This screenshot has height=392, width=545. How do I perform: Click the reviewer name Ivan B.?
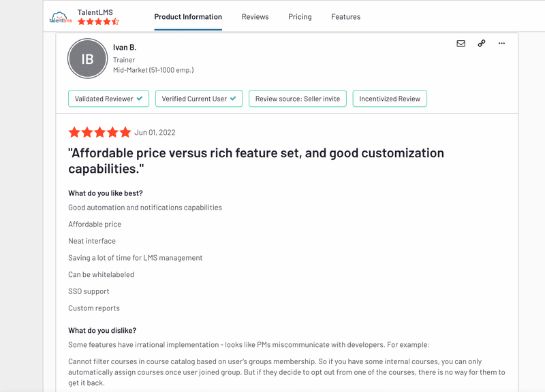(125, 47)
